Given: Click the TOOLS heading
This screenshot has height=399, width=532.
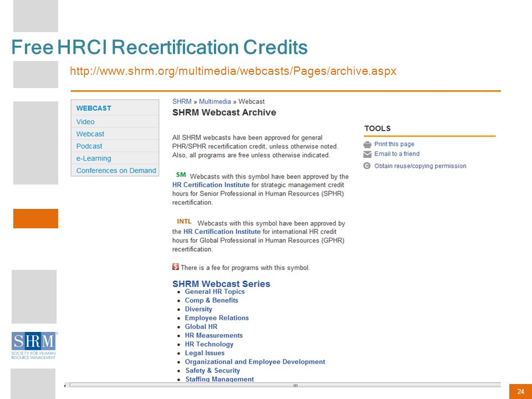Looking at the screenshot, I should click(377, 129).
